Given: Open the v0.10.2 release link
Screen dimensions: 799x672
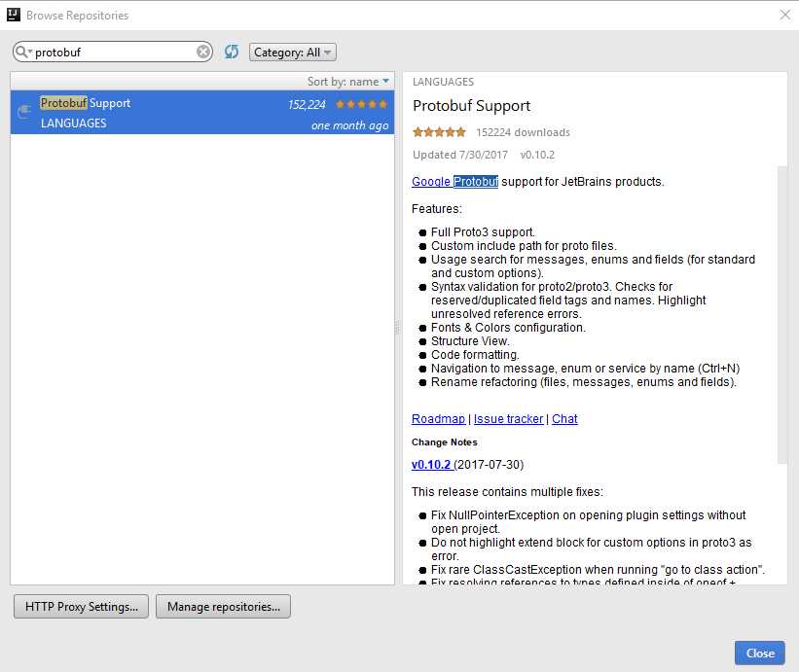Looking at the screenshot, I should tap(431, 465).
